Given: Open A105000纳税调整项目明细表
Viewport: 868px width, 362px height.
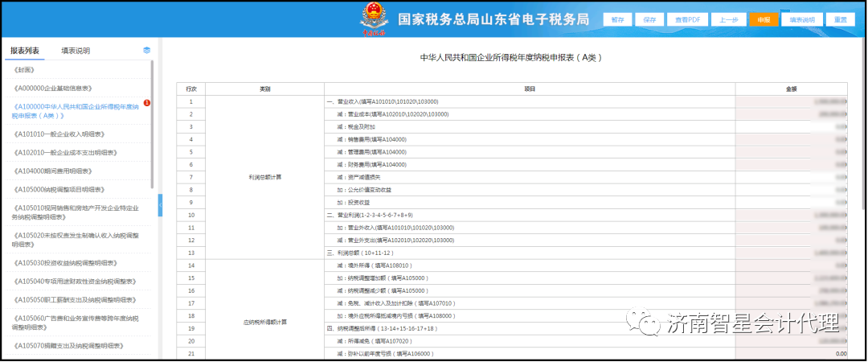Looking at the screenshot, I should (x=58, y=190).
